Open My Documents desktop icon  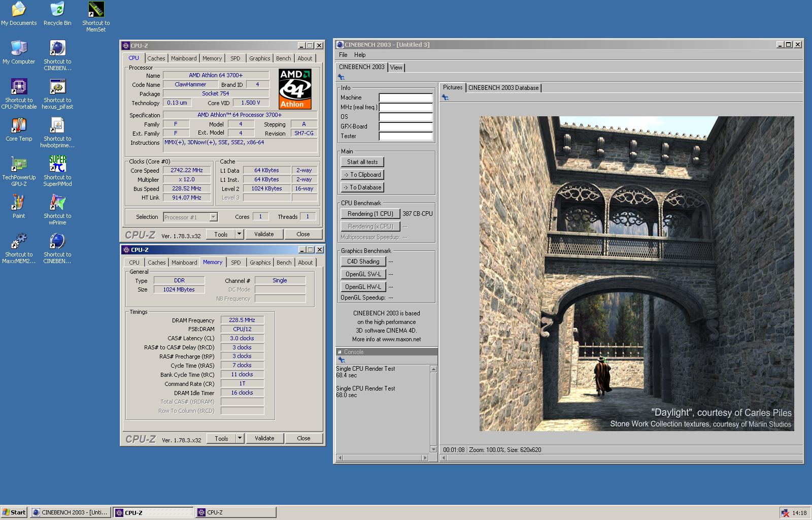click(x=19, y=14)
